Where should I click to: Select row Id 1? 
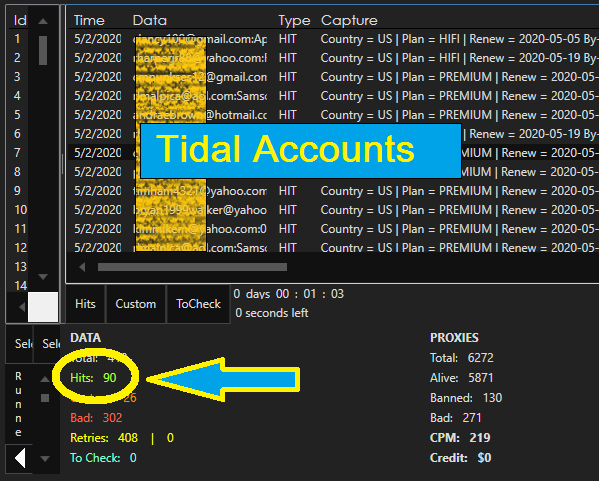point(17,39)
